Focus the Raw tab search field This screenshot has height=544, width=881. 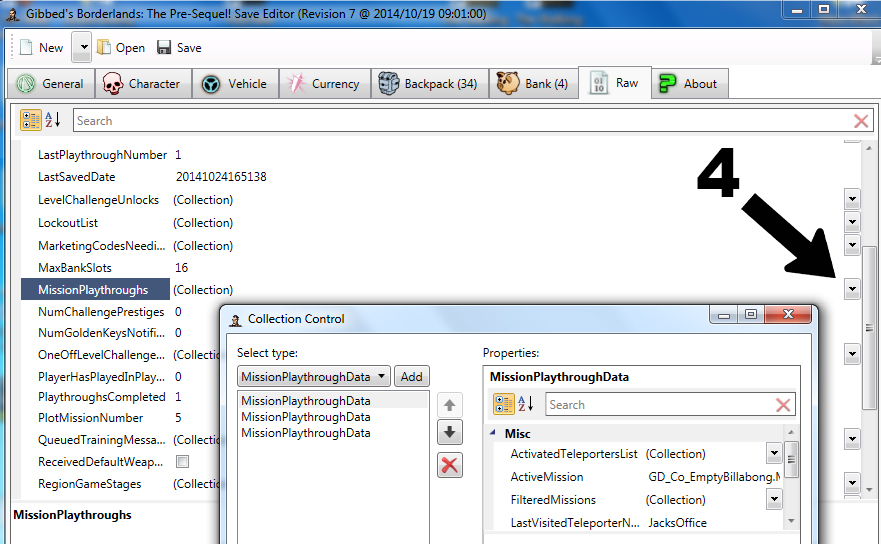point(461,121)
